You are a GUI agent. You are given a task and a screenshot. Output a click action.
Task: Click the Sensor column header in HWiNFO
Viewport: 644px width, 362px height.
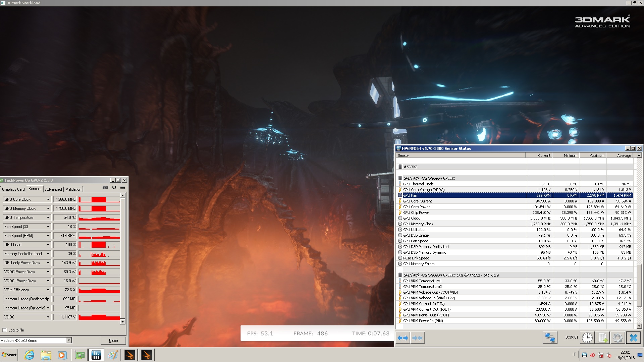461,156
